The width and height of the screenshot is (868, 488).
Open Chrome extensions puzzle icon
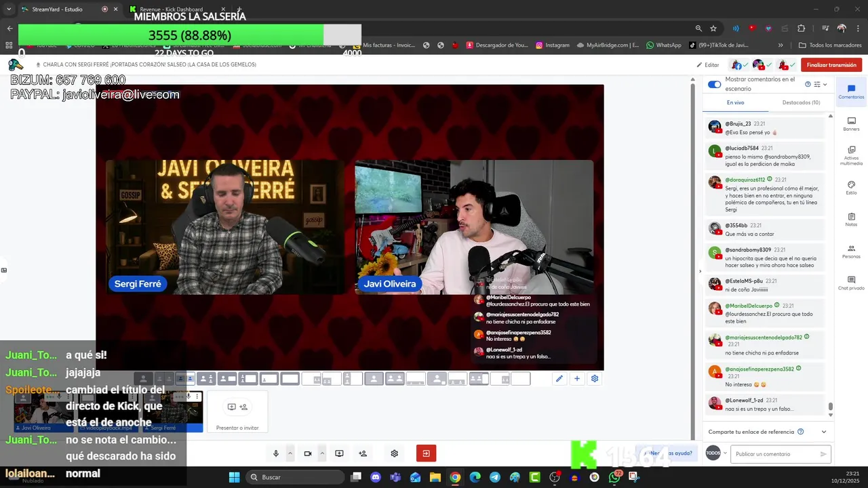pos(802,28)
